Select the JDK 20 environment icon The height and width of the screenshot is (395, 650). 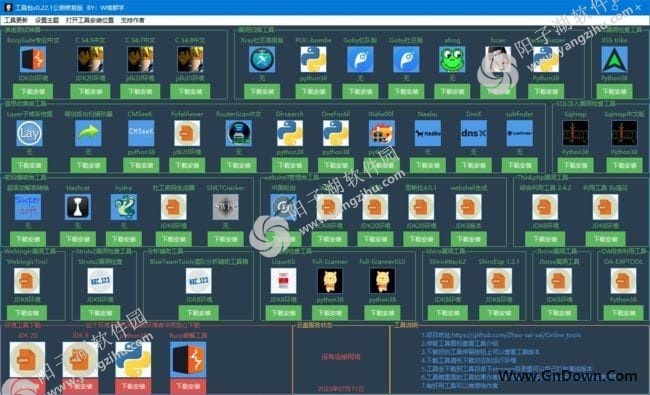[x=27, y=359]
